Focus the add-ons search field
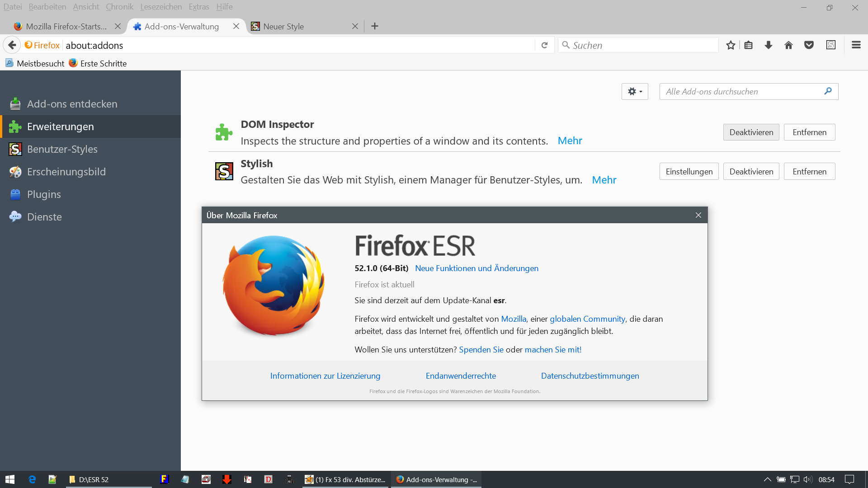The image size is (868, 488). click(x=741, y=92)
